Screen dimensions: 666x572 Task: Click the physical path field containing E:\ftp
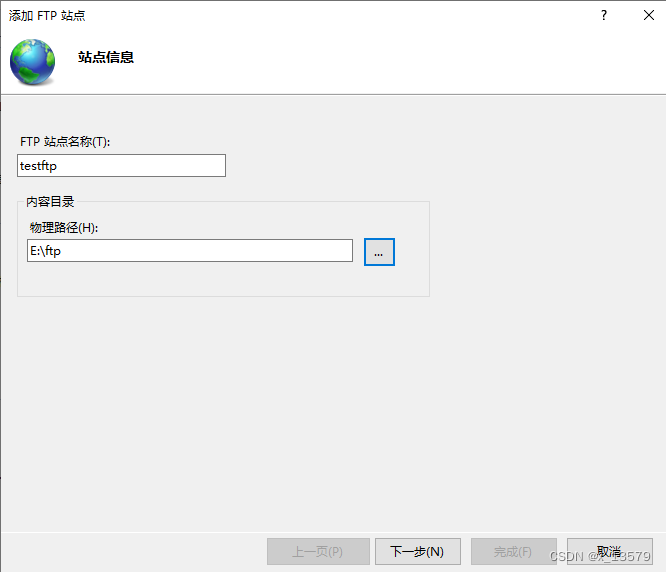[x=190, y=251]
